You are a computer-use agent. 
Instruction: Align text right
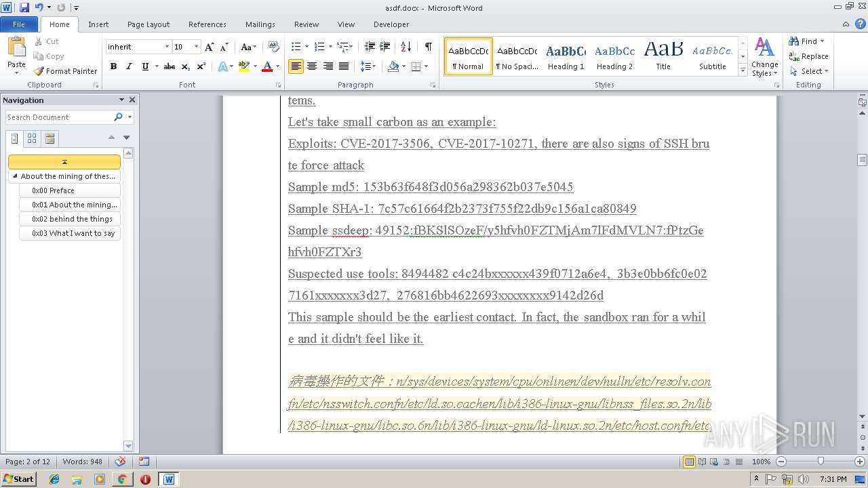(328, 66)
